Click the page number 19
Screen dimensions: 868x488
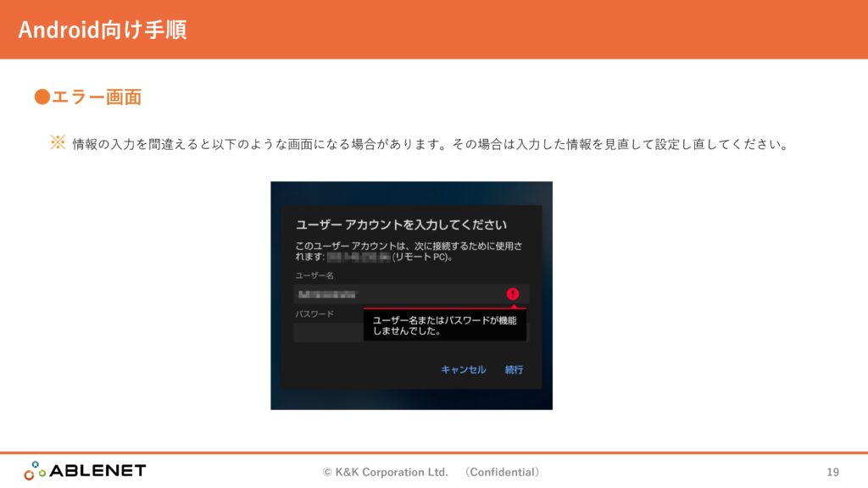832,472
